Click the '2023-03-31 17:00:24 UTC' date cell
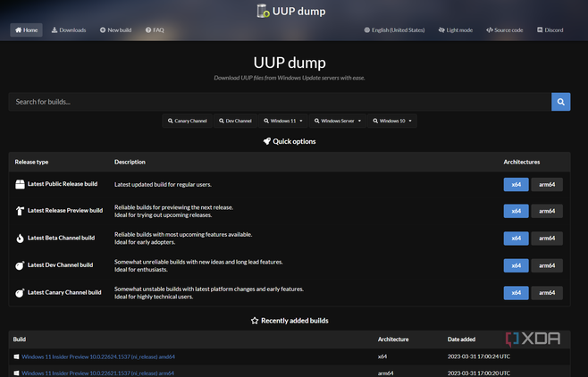 (x=478, y=356)
